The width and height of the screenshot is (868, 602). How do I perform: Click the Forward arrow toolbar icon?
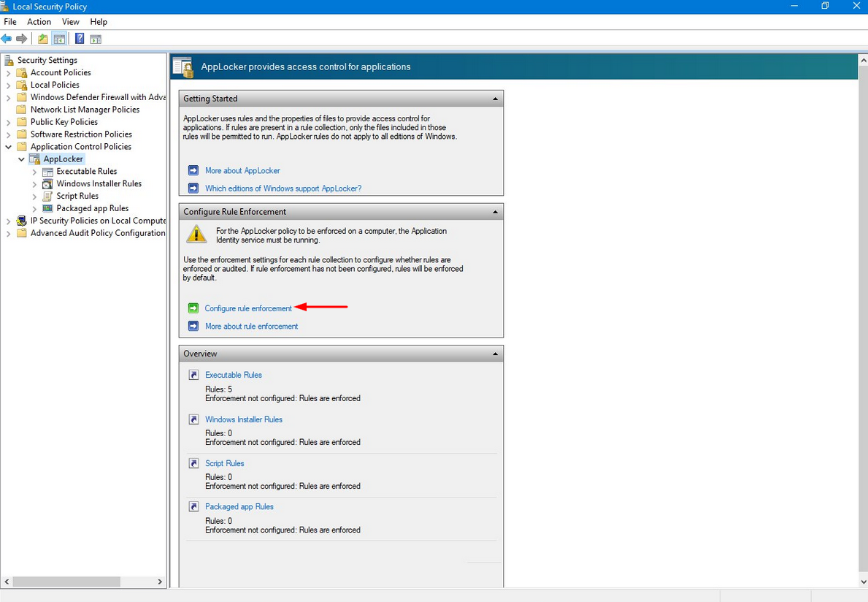(22, 39)
